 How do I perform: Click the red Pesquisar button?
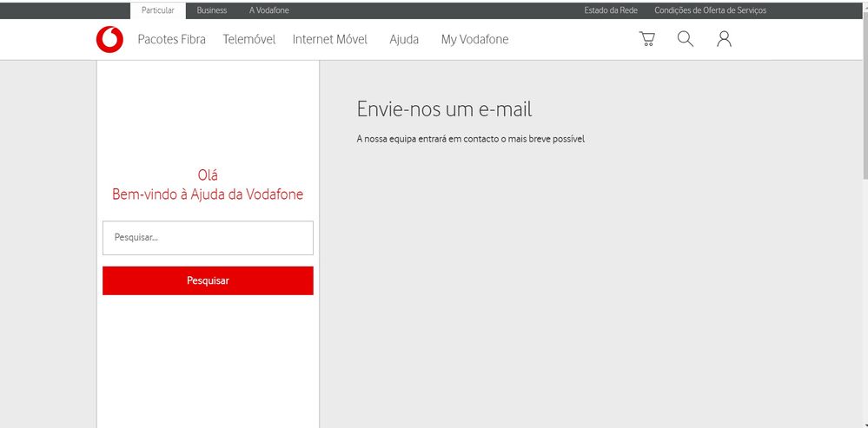pyautogui.click(x=208, y=280)
